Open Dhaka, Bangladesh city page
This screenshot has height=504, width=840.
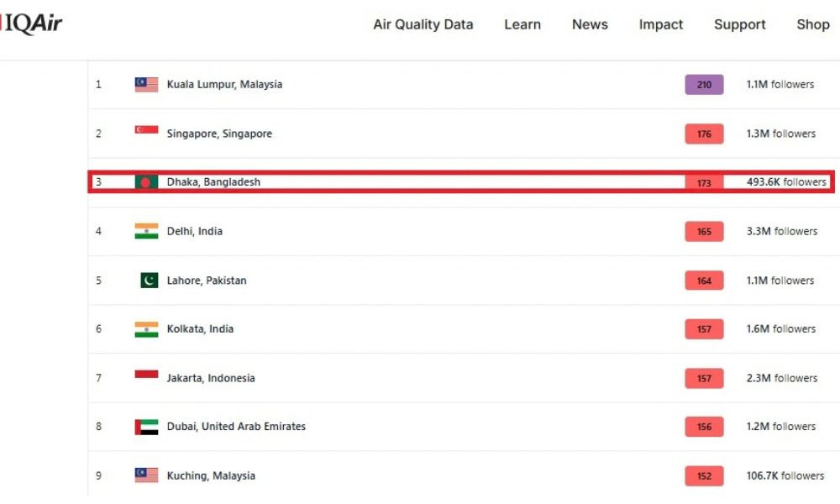pyautogui.click(x=213, y=182)
